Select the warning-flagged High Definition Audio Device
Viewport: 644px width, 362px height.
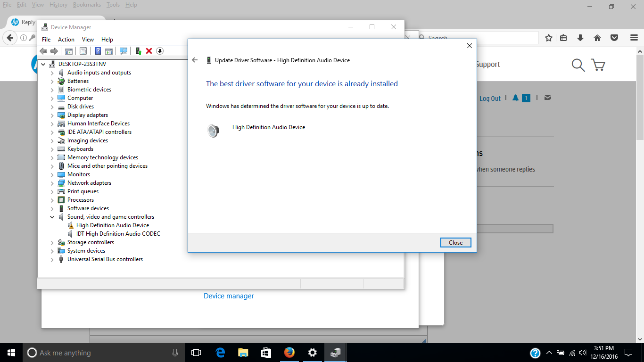pos(112,225)
